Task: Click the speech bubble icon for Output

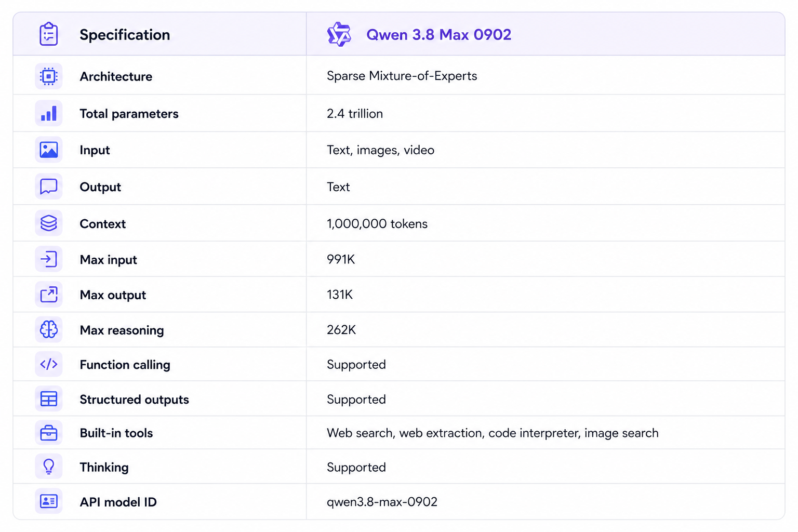Action: pos(49,187)
